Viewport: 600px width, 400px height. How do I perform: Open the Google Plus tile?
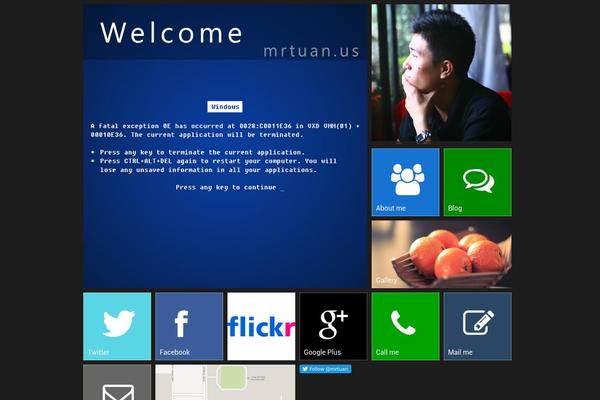(333, 326)
